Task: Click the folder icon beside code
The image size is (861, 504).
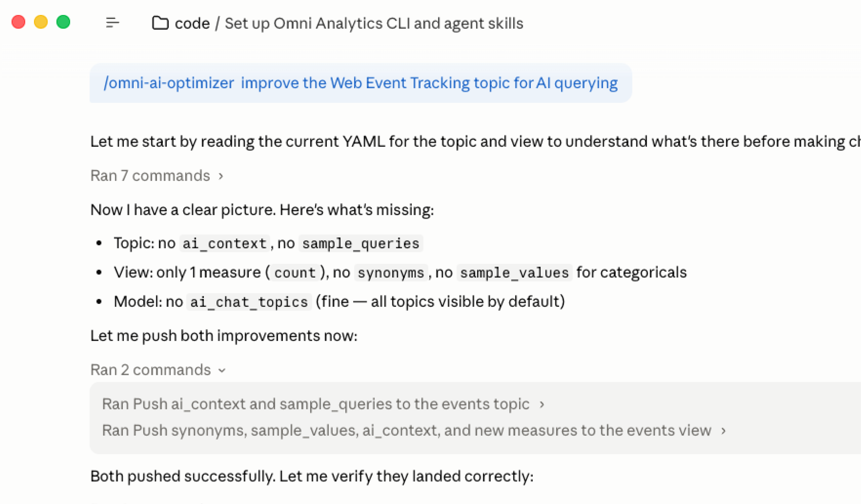Action: [160, 23]
